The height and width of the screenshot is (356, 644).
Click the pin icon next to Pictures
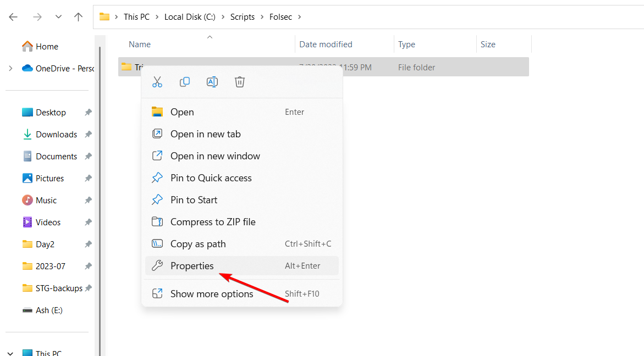coord(89,179)
